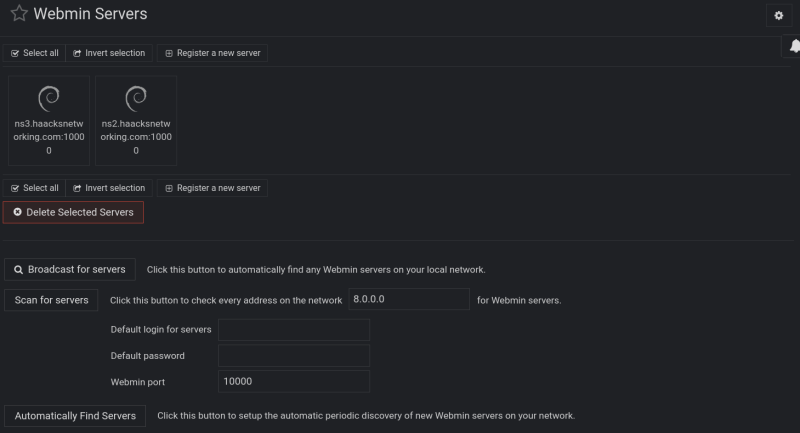Screen dimensions: 800x433
Task: Click Broadcast for servers button
Action: [x=70, y=270]
